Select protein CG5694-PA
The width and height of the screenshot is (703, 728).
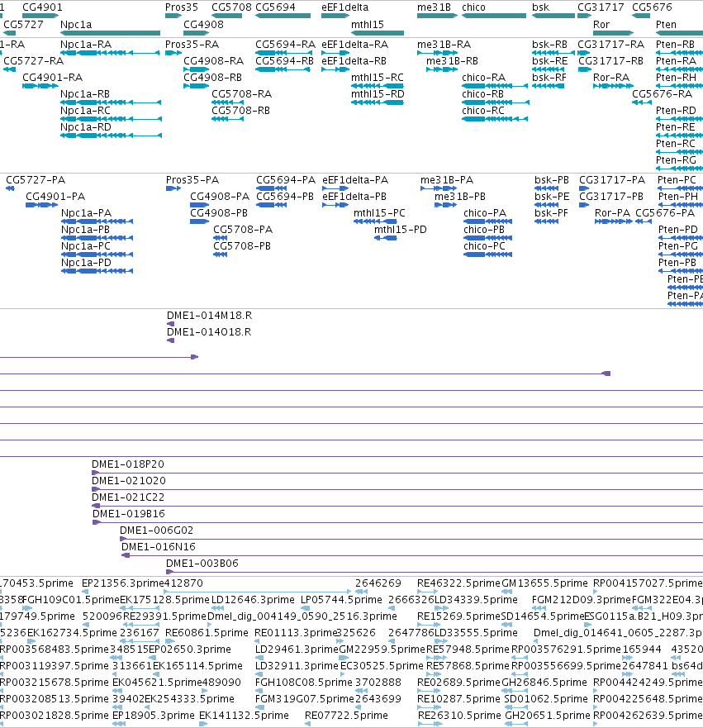click(x=272, y=188)
